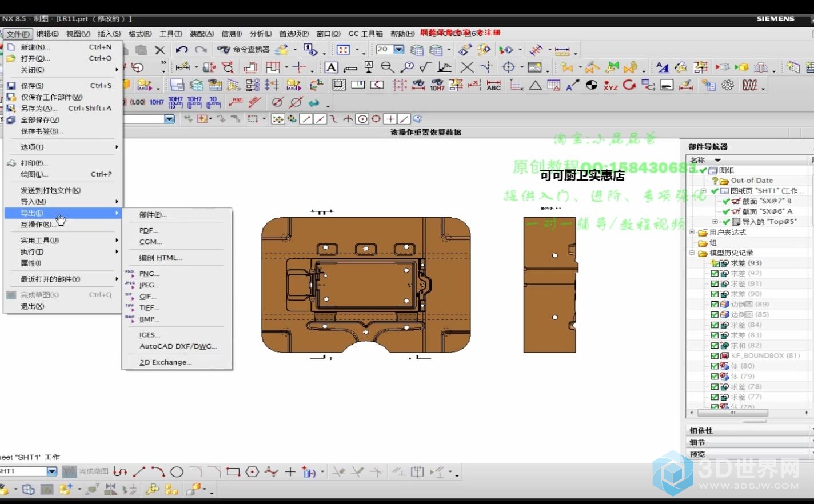Viewport: 814px width, 504px height.
Task: Expand the 导入的 "Top@5" tree node
Action: pyautogui.click(x=715, y=222)
